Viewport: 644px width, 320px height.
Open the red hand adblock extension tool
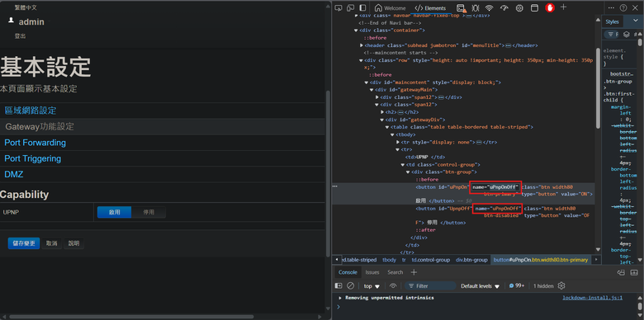550,7
